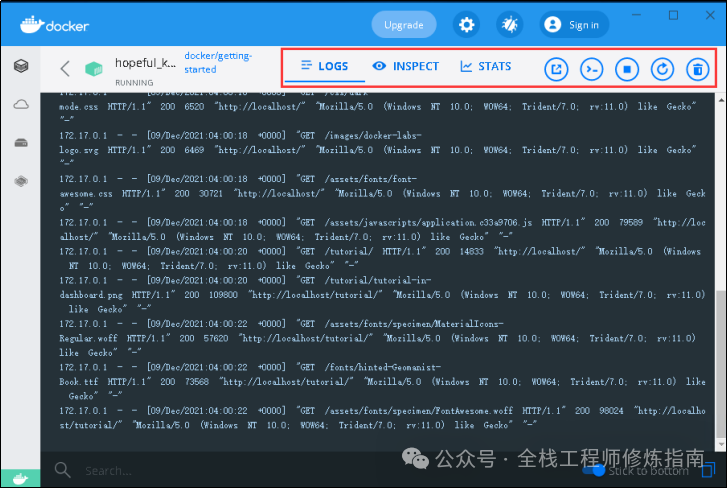Close the Docker Desktop window

tap(710, 15)
